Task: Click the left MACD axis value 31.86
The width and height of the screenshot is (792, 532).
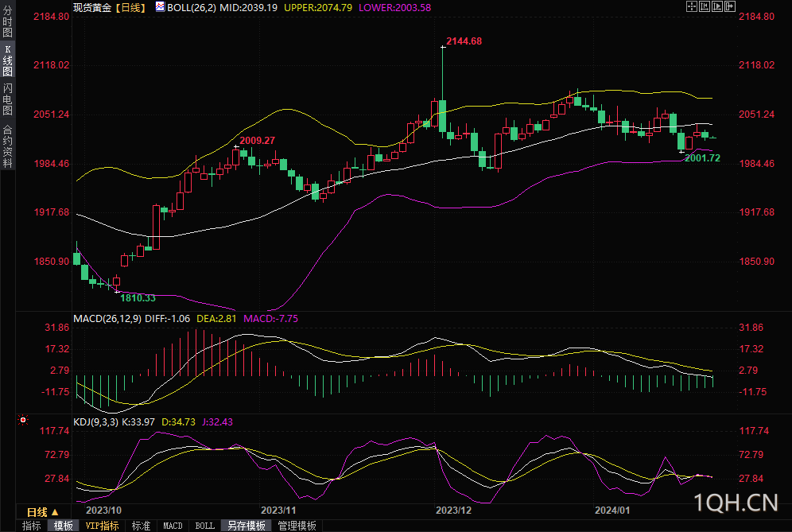Action: [57, 328]
